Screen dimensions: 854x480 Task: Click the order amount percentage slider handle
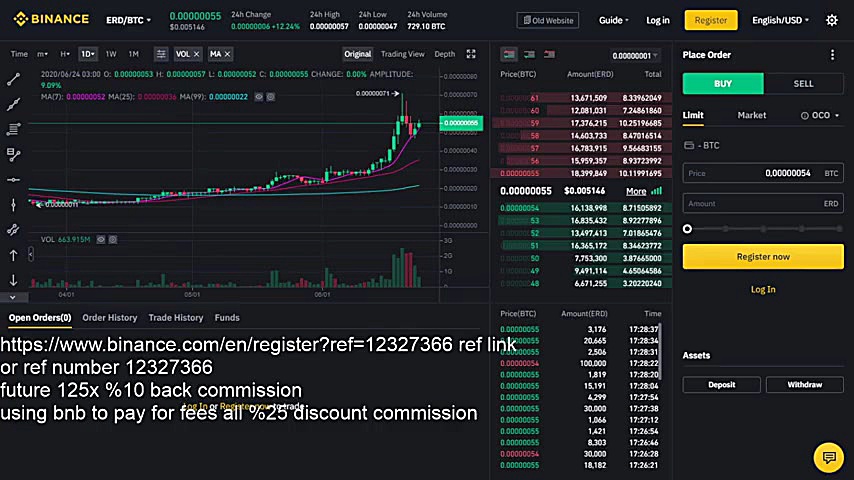click(687, 229)
